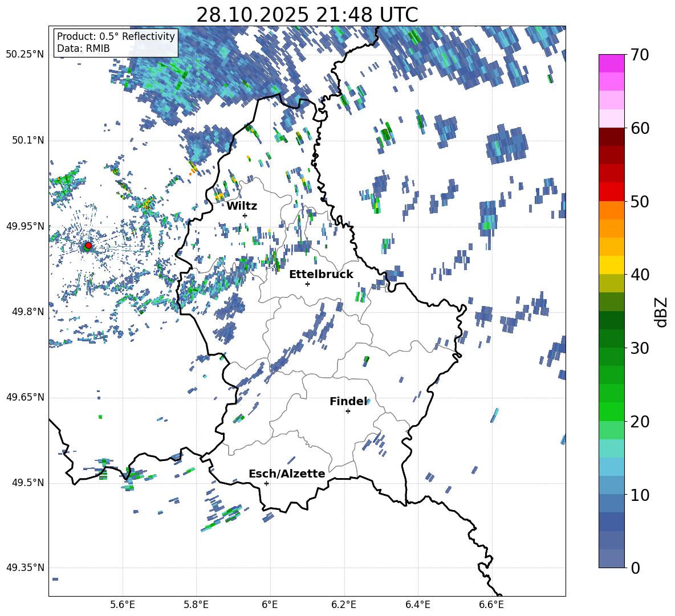Pick the bright green swatch at 20 dBZ
Viewport: 675px width, 616px height.
coord(611,411)
